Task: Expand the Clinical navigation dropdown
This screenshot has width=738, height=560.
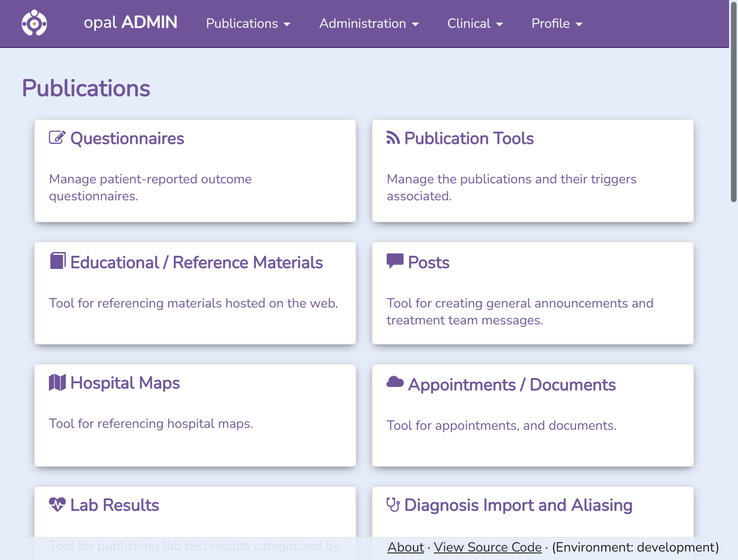Action: click(x=475, y=24)
